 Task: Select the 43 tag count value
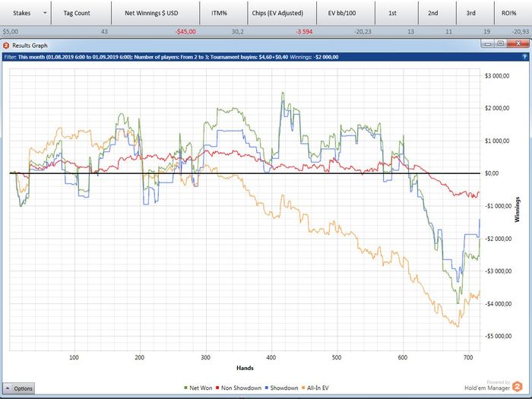click(104, 32)
